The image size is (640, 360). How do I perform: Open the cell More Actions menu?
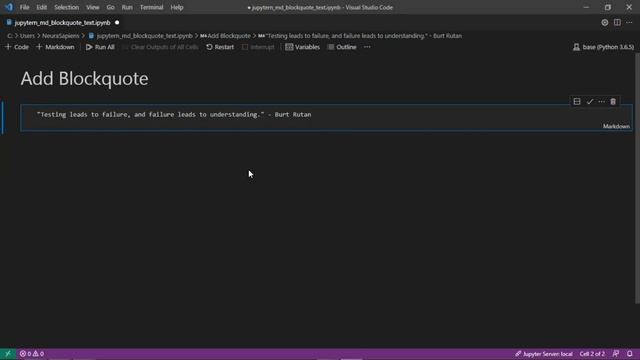click(601, 102)
